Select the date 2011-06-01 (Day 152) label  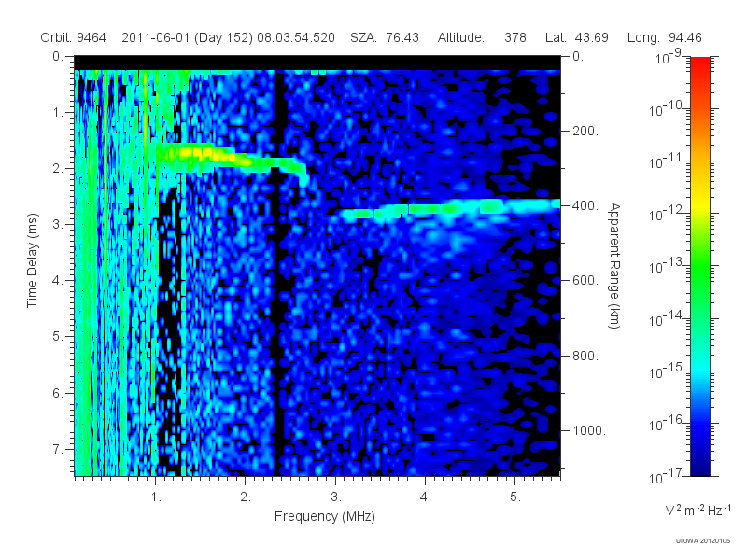[x=188, y=37]
